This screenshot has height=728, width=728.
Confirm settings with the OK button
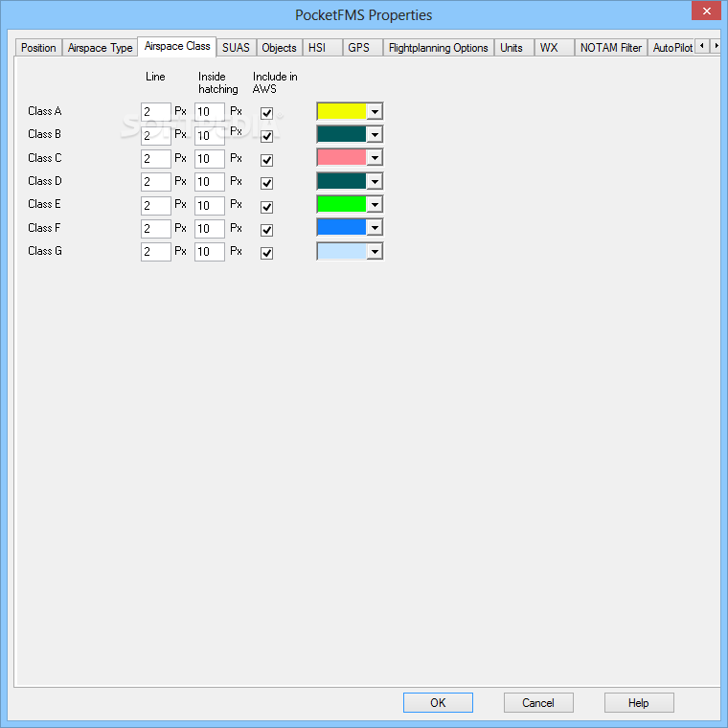(438, 702)
